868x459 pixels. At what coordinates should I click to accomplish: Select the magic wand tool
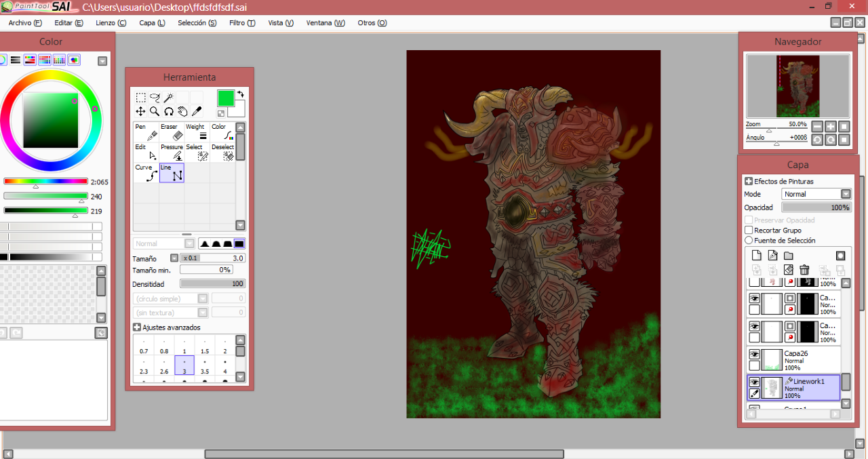(169, 98)
